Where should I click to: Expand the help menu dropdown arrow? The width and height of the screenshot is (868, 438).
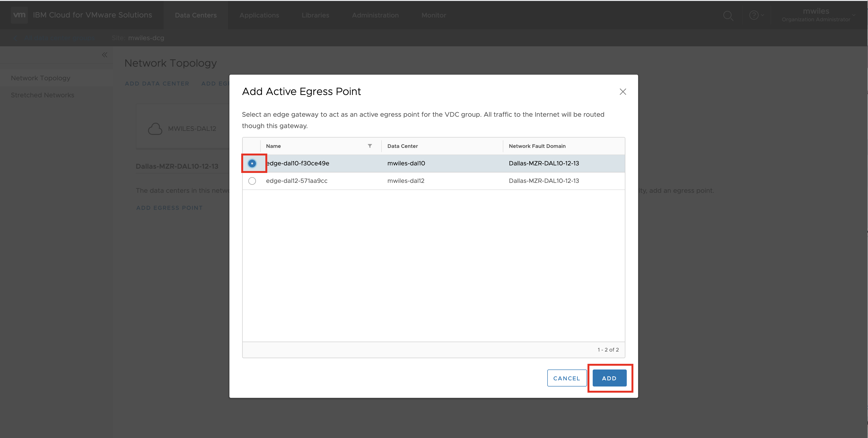(x=762, y=15)
